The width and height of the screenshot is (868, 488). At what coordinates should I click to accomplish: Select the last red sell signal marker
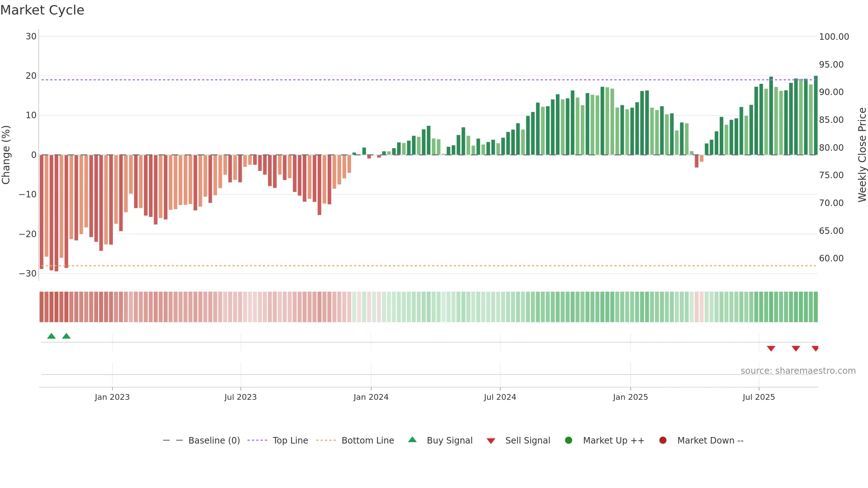[815, 348]
